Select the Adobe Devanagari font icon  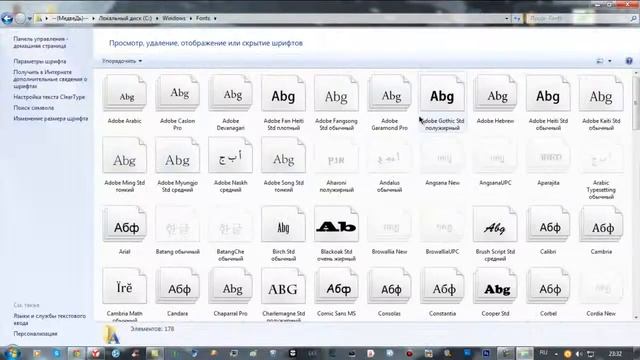coord(231,93)
